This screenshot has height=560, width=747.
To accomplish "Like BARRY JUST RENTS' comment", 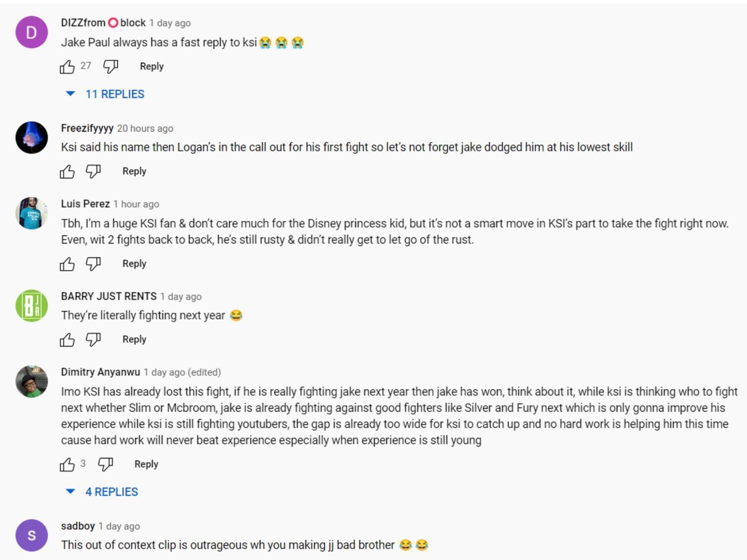I will tap(67, 340).
